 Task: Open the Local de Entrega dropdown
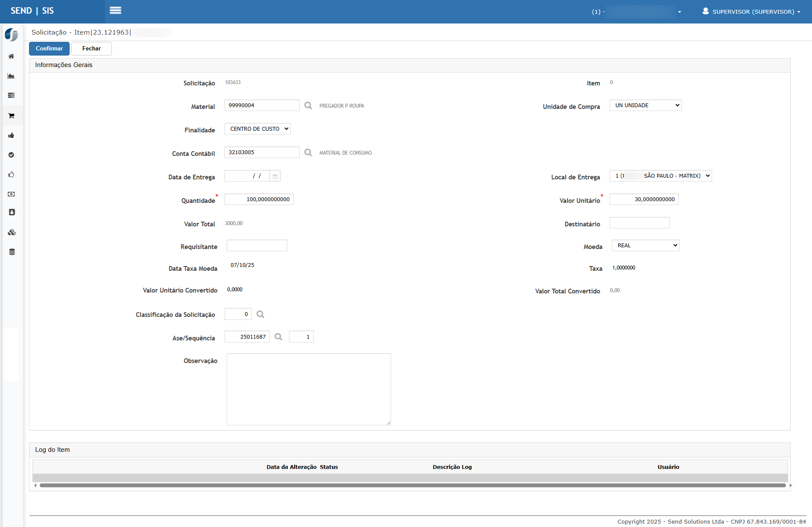click(660, 176)
